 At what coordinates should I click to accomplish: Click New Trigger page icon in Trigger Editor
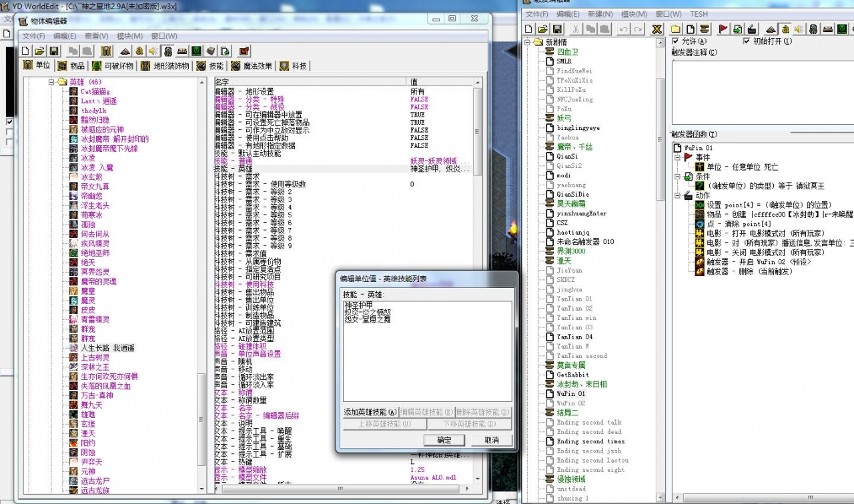point(691,29)
